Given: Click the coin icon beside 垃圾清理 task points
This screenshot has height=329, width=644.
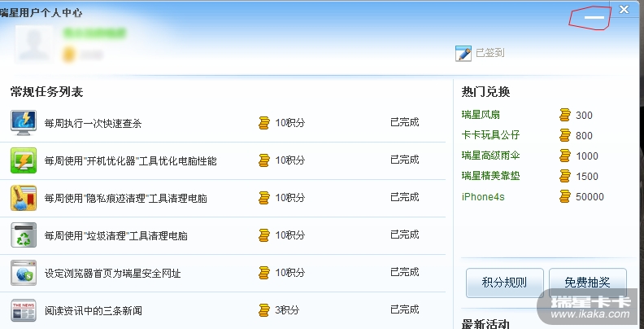Looking at the screenshot, I should point(264,235).
